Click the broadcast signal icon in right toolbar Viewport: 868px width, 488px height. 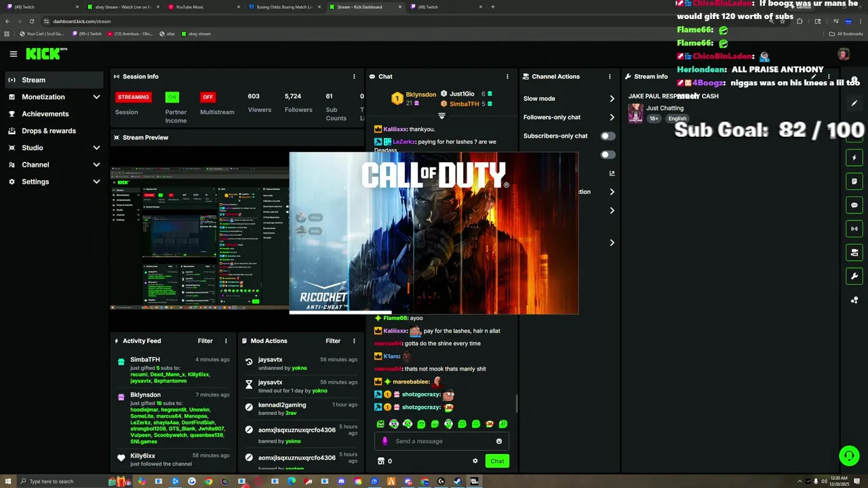(854, 228)
